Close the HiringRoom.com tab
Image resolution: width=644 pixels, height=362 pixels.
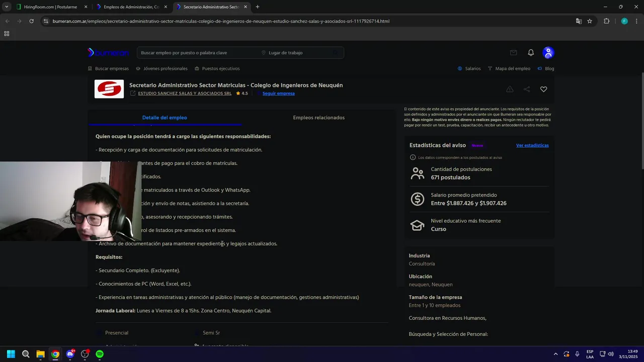[x=86, y=7]
